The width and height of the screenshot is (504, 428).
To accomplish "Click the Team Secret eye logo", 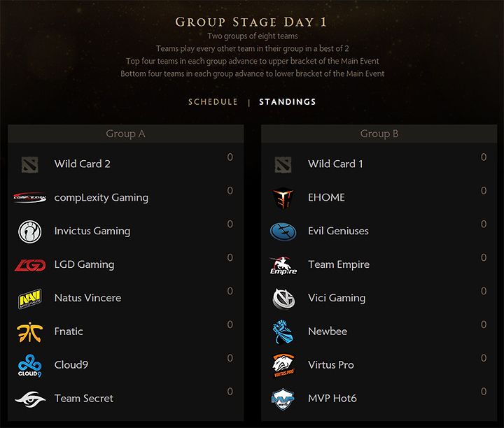I will point(30,399).
